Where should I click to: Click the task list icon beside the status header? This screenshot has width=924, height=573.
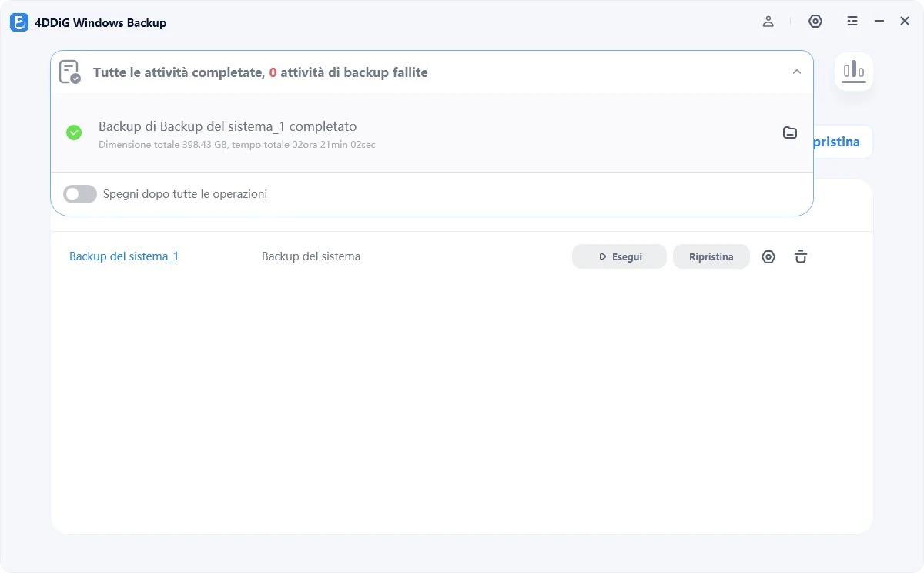[70, 72]
